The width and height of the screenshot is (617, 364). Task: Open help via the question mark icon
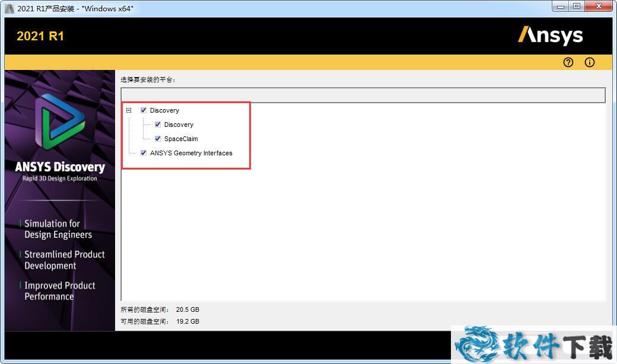pos(568,62)
